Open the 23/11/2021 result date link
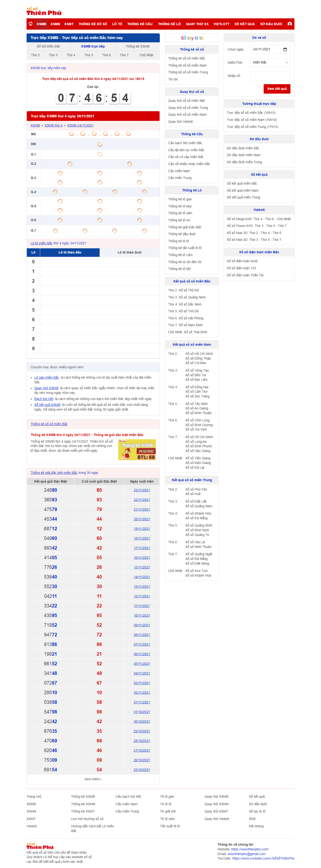The width and height of the screenshot is (321, 868). 141,490
